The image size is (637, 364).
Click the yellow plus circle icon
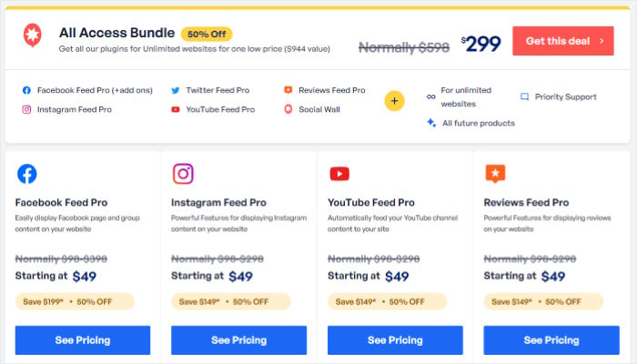pos(394,100)
